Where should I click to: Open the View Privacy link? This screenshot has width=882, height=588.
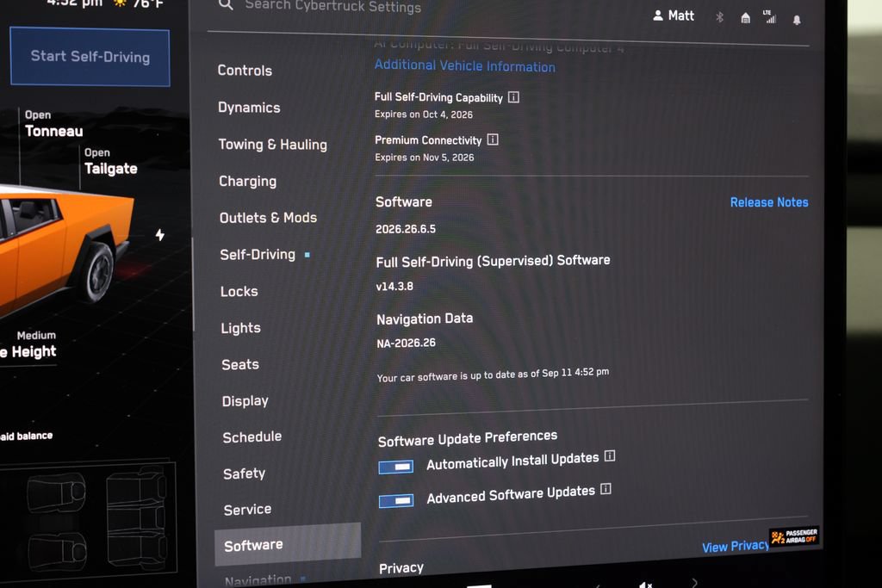pyautogui.click(x=736, y=547)
